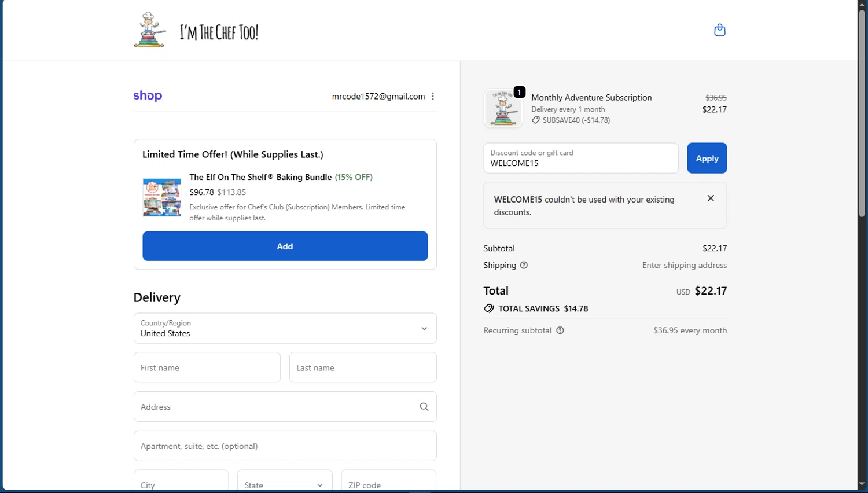This screenshot has width=868, height=493.
Task: Dismiss the WELCOME15 discount error message
Action: point(711,198)
